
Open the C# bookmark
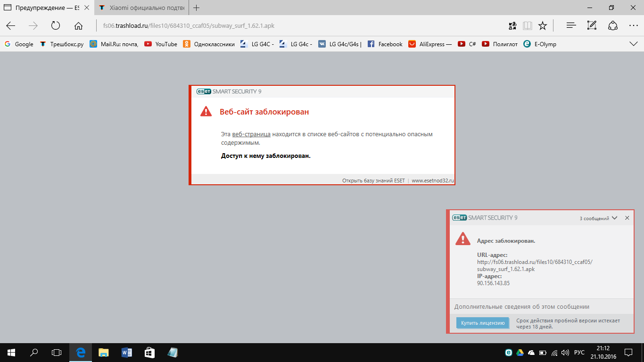(467, 44)
